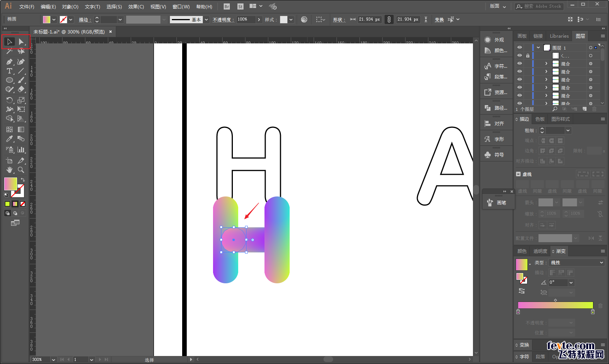Pick the Eyedropper tool in toolbox
Image resolution: width=609 pixels, height=364 pixels.
coord(10,139)
